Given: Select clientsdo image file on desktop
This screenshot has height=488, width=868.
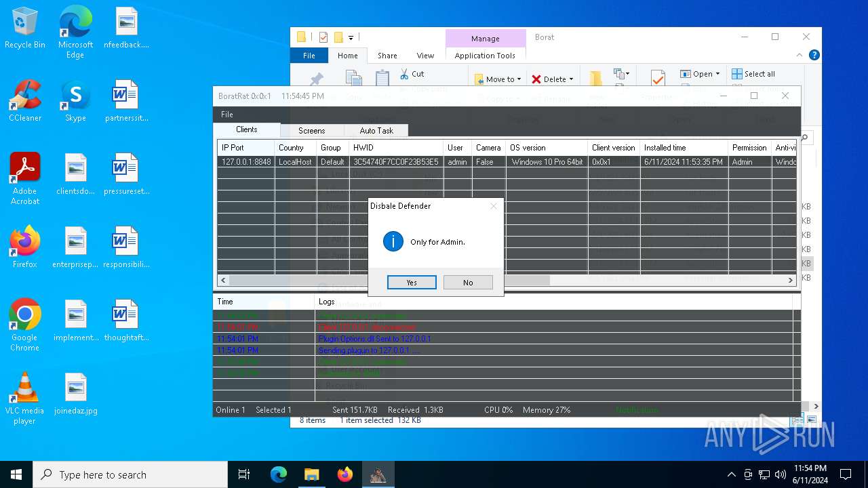Looking at the screenshot, I should point(75,175).
